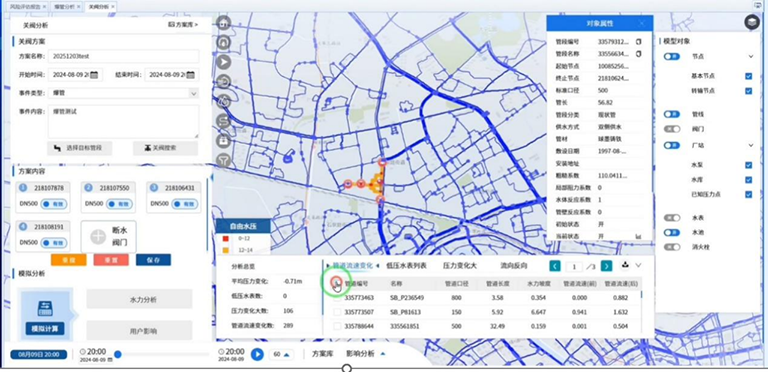Open the 低压水表列表 tab
The width and height of the screenshot is (768, 372).
[x=406, y=266]
